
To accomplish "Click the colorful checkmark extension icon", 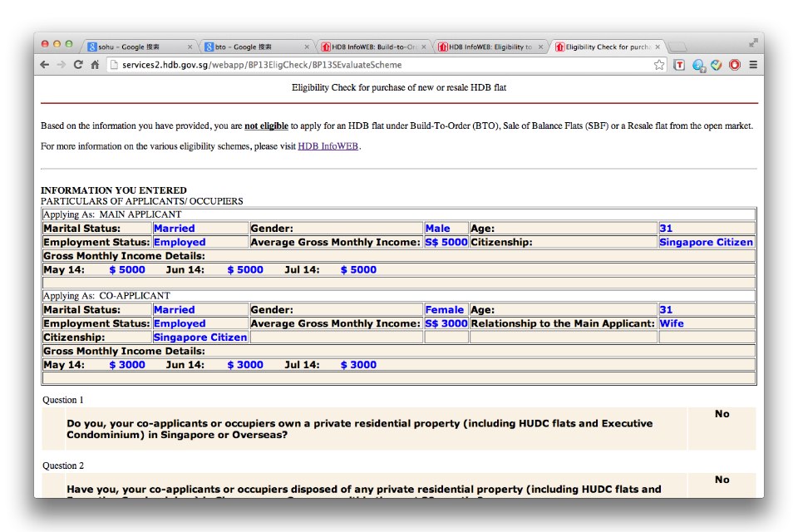I will (x=717, y=65).
